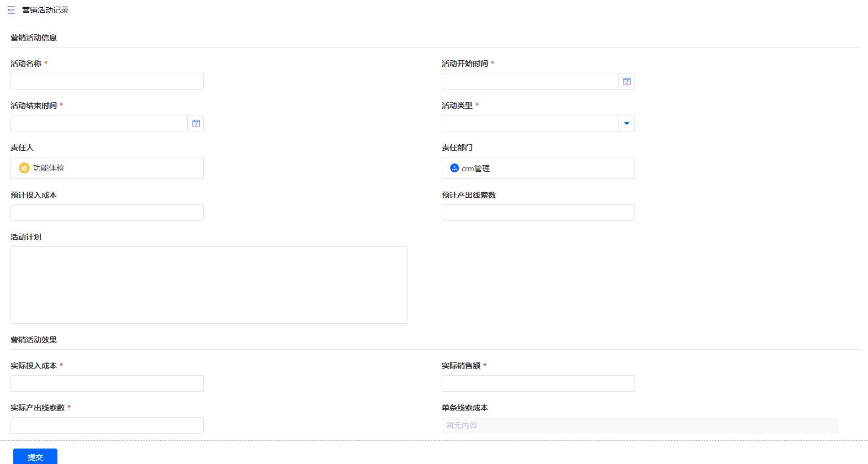The image size is (868, 464).
Task: Open calendar for 活动结束时间
Action: click(x=196, y=123)
